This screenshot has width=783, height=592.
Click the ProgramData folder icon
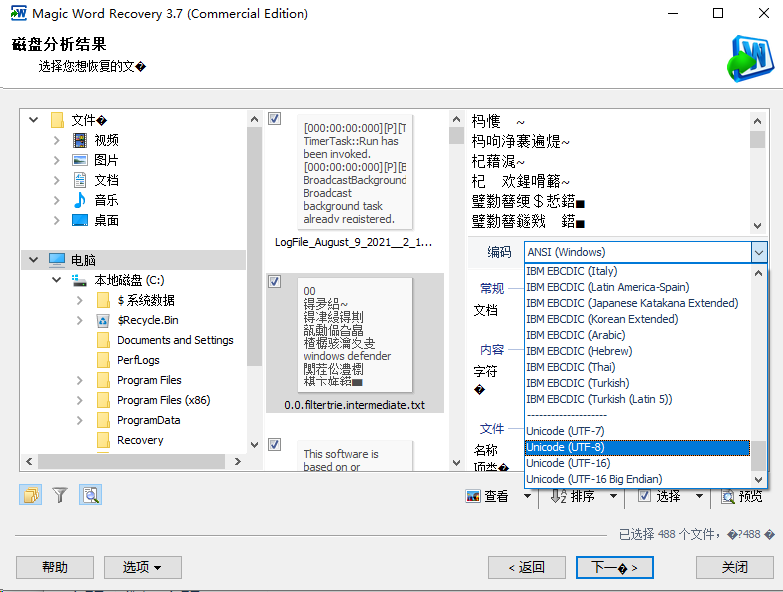[103, 420]
